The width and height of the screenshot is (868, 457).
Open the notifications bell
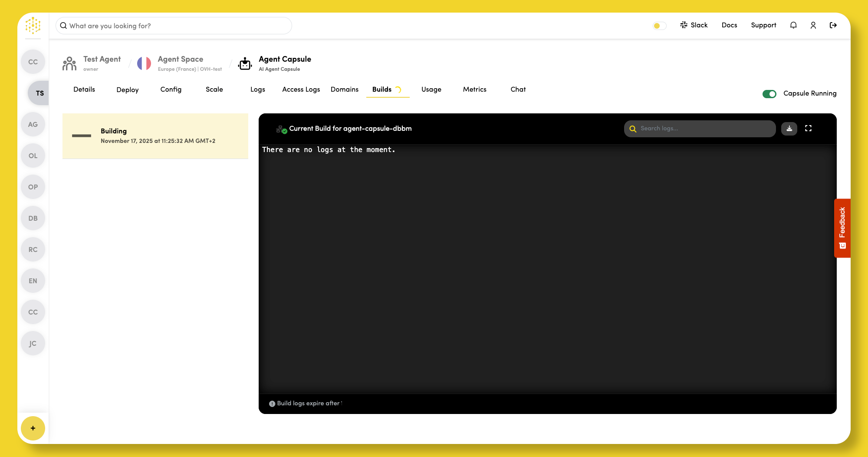pos(793,25)
